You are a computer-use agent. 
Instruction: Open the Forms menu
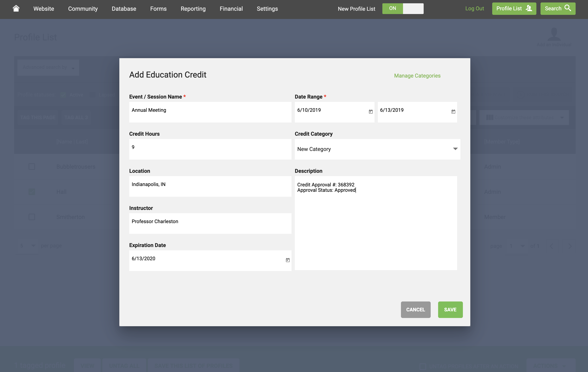pyautogui.click(x=158, y=8)
